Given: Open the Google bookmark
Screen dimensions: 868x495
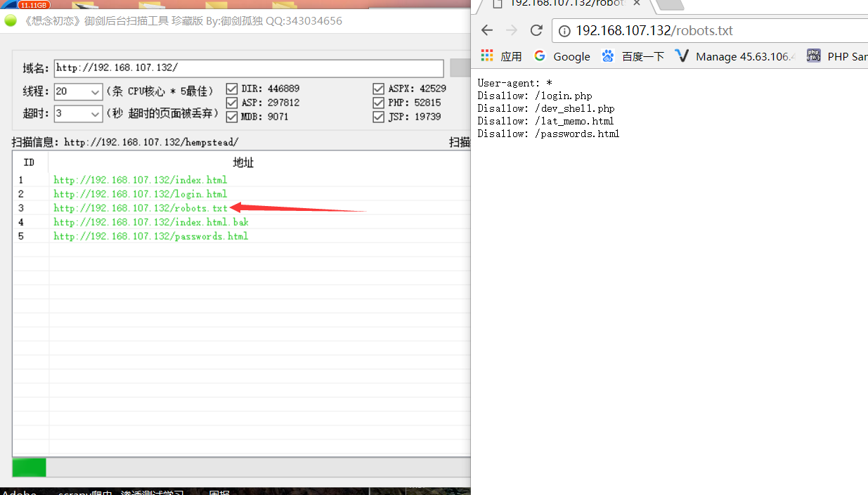Looking at the screenshot, I should pyautogui.click(x=562, y=56).
